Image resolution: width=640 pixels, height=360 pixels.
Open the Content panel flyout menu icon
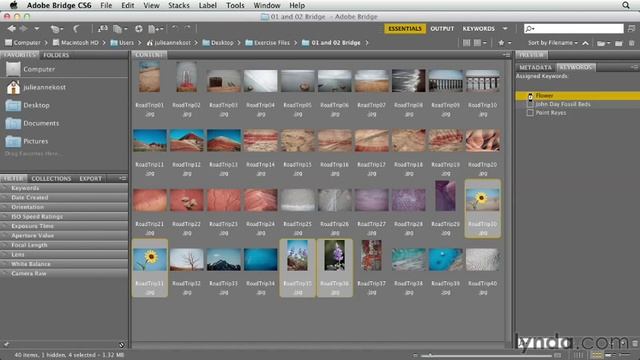point(507,55)
